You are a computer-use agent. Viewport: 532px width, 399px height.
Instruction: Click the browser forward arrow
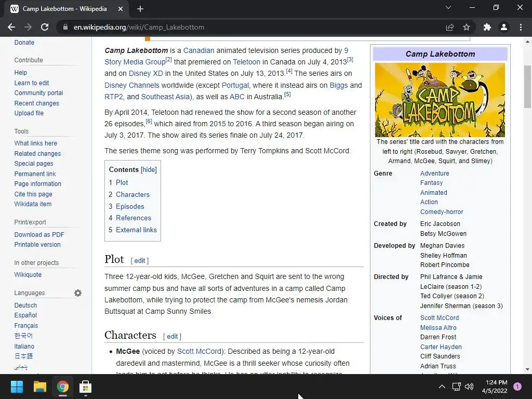pos(28,27)
